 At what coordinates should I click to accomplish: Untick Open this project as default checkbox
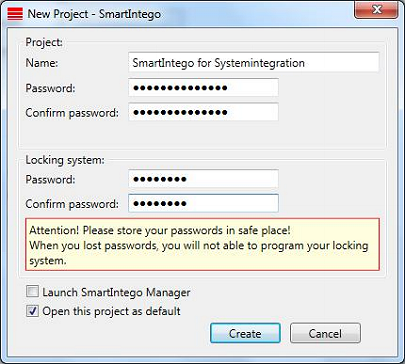pos(32,311)
